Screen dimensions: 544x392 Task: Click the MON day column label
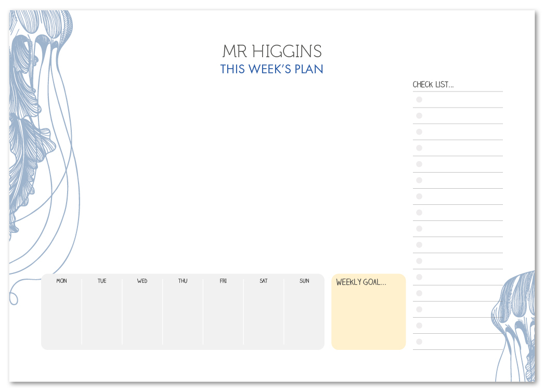pyautogui.click(x=61, y=281)
